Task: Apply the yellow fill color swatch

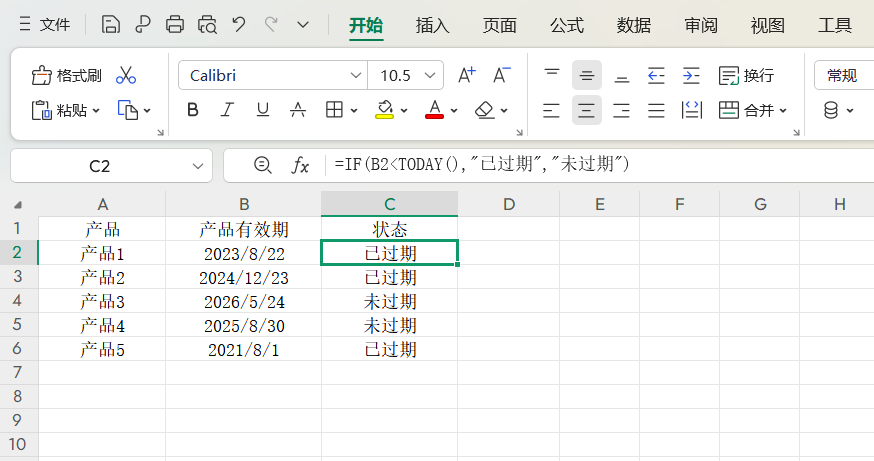Action: coord(384,110)
